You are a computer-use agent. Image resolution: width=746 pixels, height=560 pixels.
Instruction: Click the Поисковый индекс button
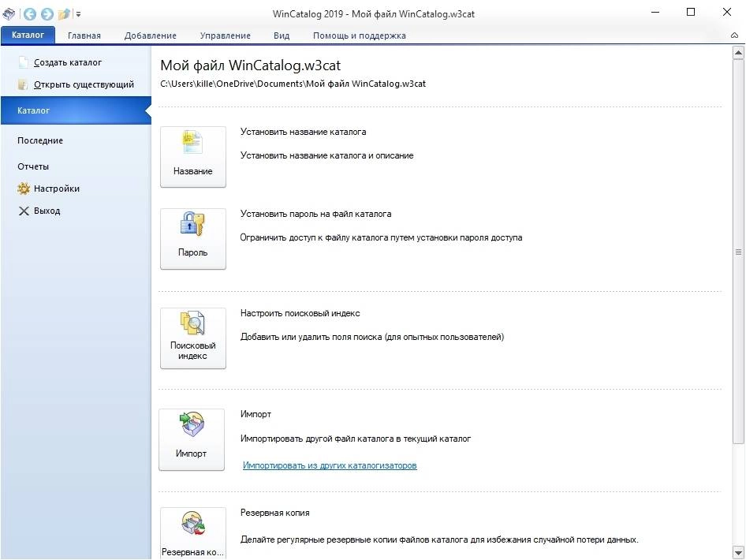point(192,338)
